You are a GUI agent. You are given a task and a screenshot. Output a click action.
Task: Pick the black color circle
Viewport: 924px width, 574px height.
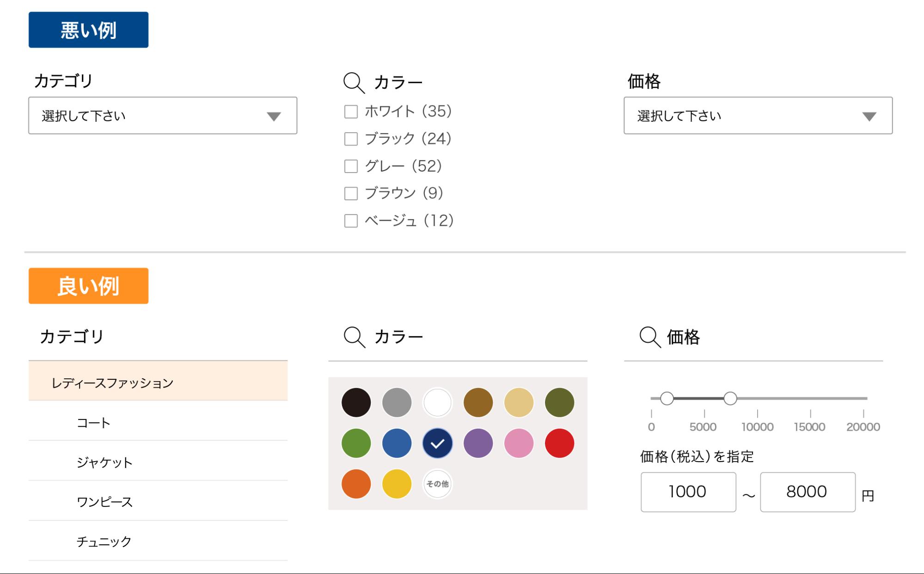pos(356,402)
